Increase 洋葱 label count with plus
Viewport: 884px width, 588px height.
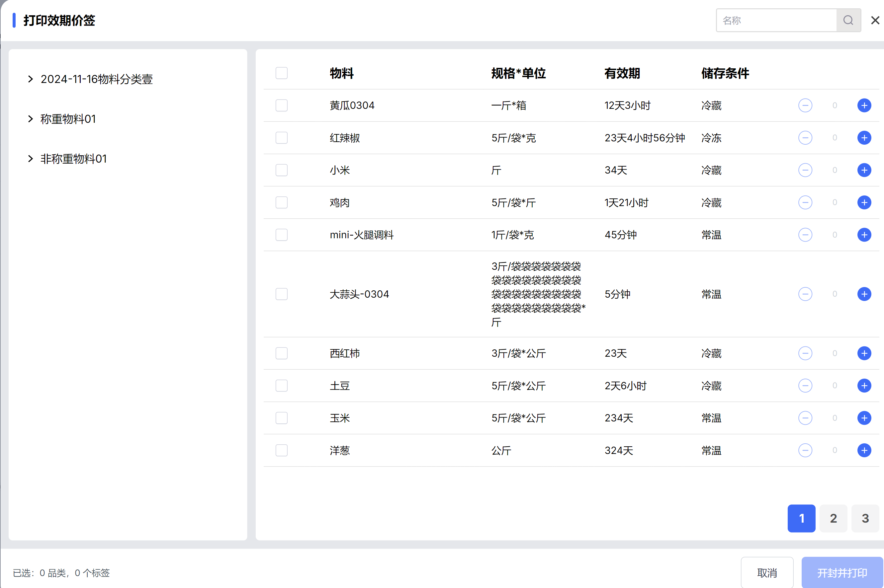click(864, 450)
